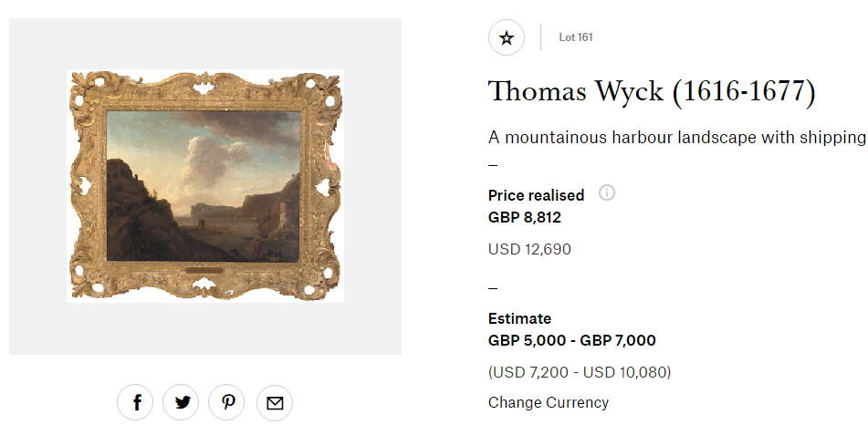Click the Lot 161 label
The height and width of the screenshot is (446, 868).
point(576,37)
